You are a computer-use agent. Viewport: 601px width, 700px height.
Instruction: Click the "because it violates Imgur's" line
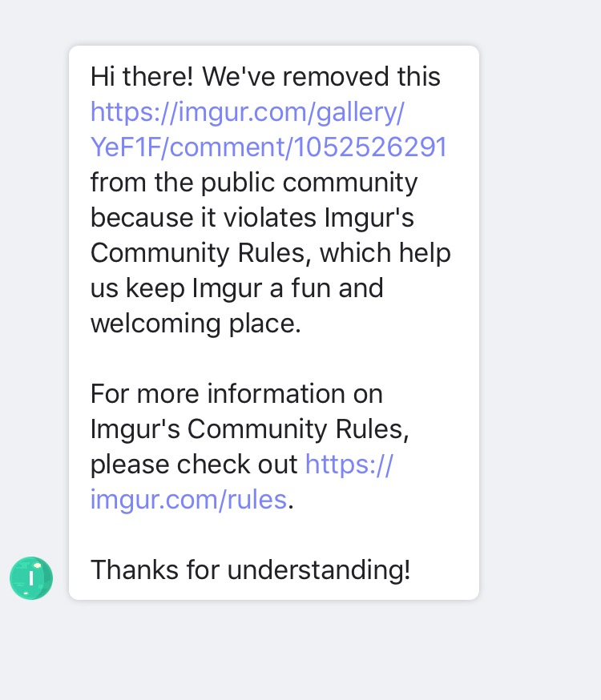[252, 218]
